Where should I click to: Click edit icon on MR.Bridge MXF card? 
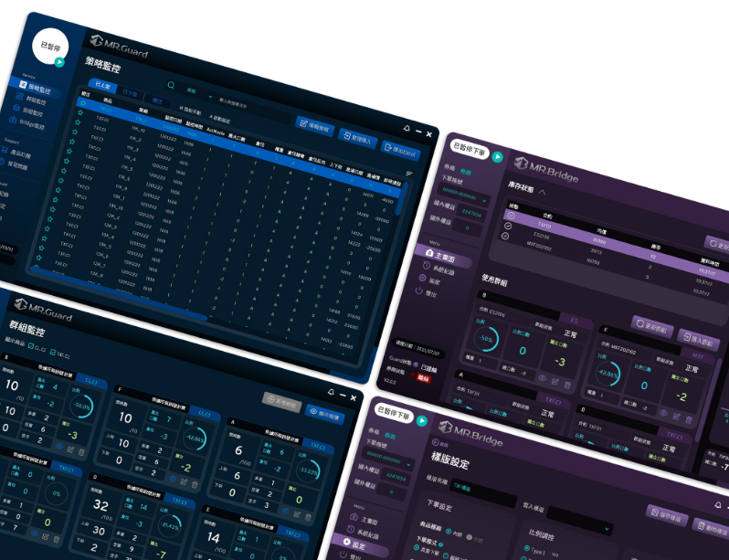pyautogui.click(x=676, y=417)
